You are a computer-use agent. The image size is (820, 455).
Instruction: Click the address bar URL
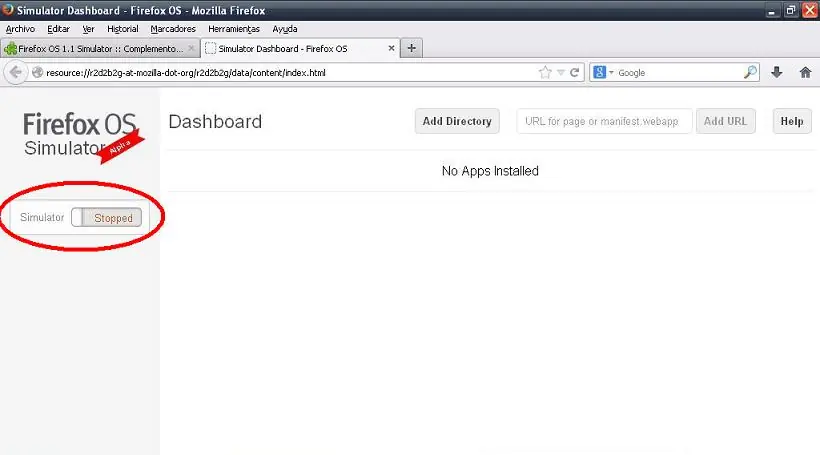click(186, 73)
